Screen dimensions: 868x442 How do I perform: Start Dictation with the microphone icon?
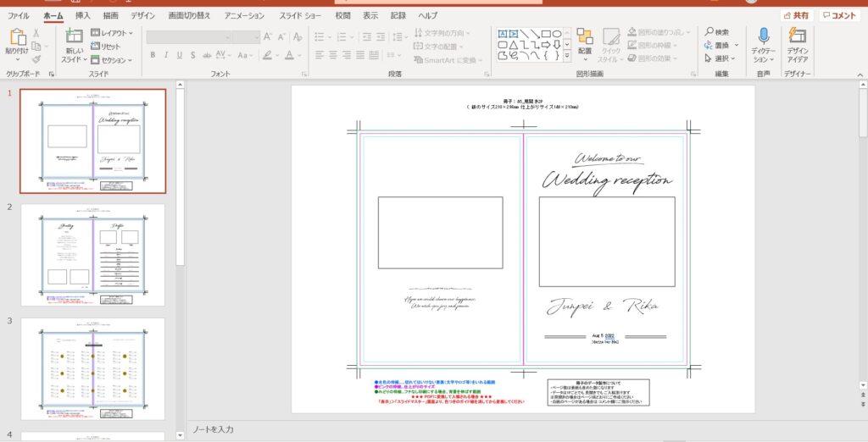pos(764,36)
